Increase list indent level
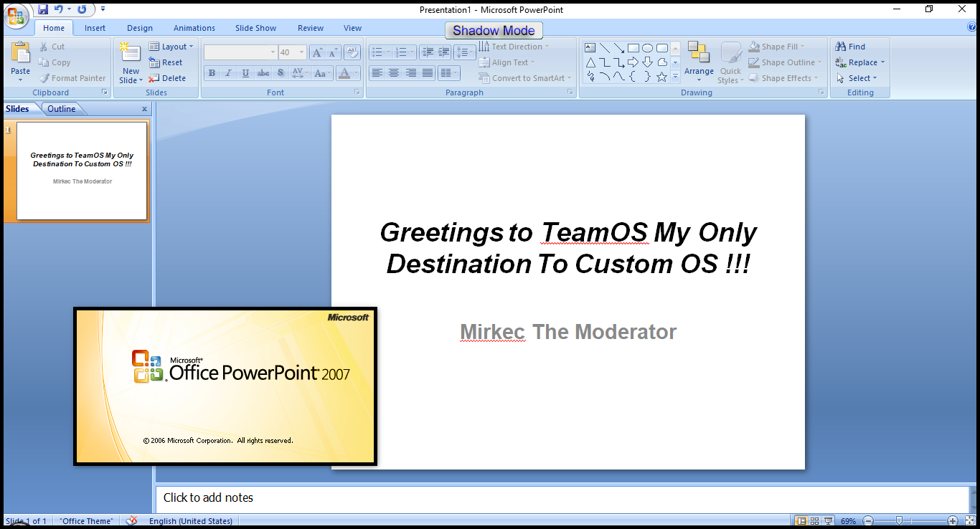The width and height of the screenshot is (980, 529). coord(444,52)
